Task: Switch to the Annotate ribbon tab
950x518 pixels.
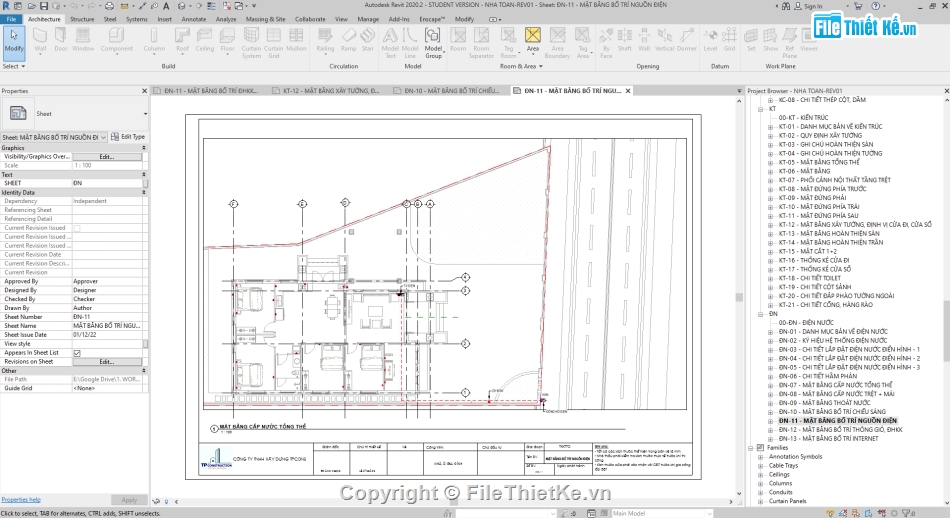Action: pos(194,19)
